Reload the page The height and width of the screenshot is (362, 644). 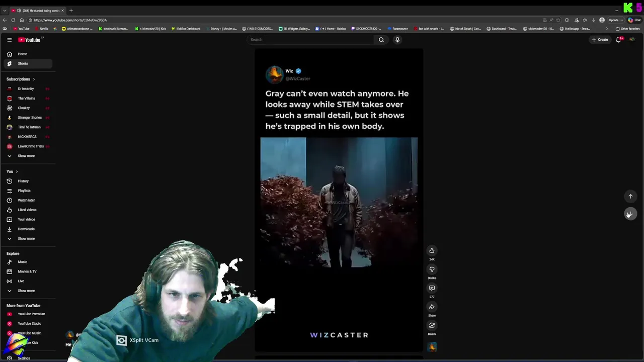(x=13, y=20)
